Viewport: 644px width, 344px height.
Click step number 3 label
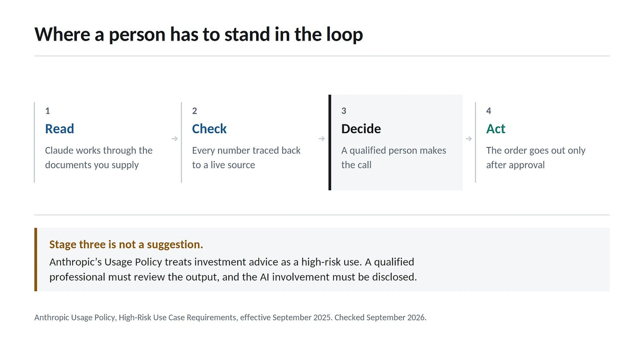tap(344, 111)
